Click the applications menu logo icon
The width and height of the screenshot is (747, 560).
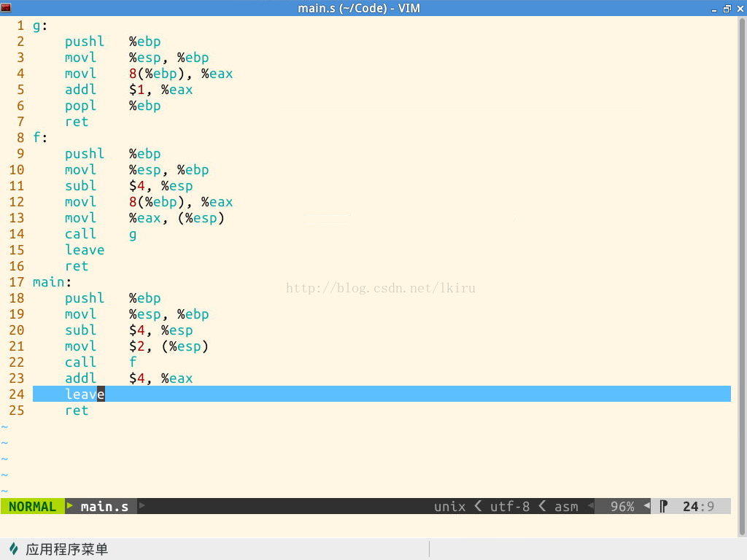coord(14,549)
